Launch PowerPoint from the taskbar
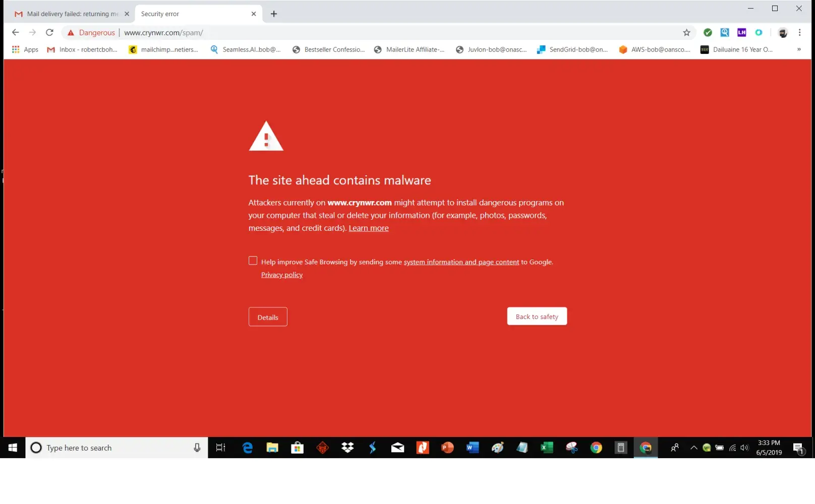This screenshot has width=815, height=504. [447, 448]
